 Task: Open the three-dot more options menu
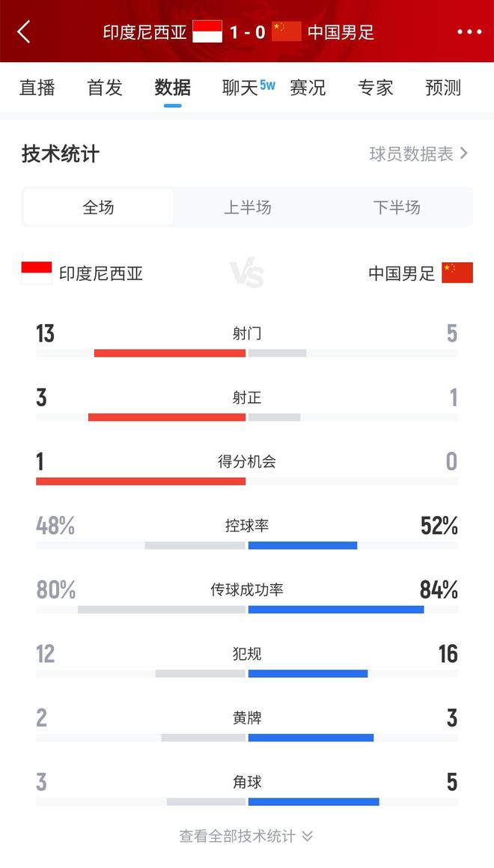click(x=469, y=31)
